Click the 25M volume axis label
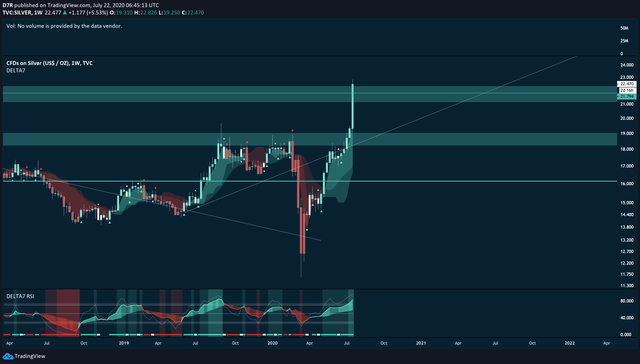640x364 pixels. (x=624, y=41)
